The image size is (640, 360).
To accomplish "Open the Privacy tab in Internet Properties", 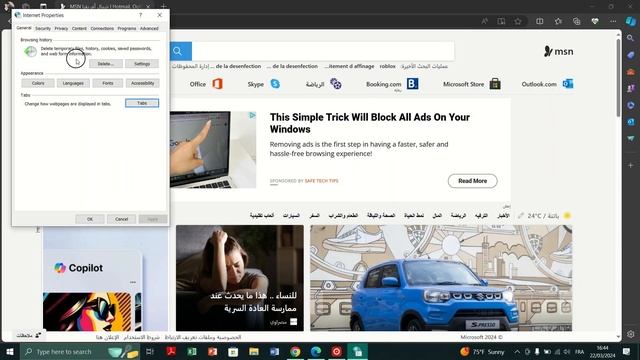I will coord(61,29).
